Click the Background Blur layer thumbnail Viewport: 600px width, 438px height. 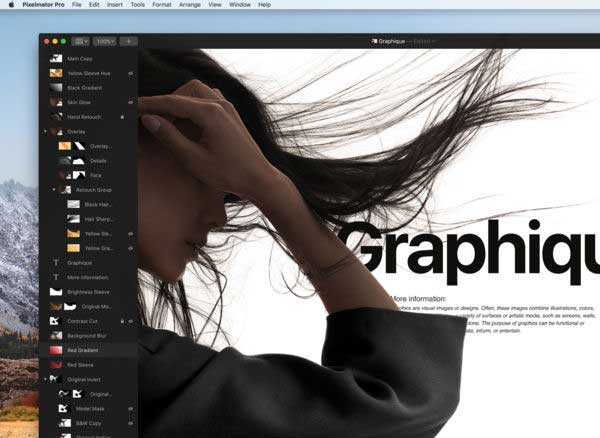pyautogui.click(x=56, y=335)
